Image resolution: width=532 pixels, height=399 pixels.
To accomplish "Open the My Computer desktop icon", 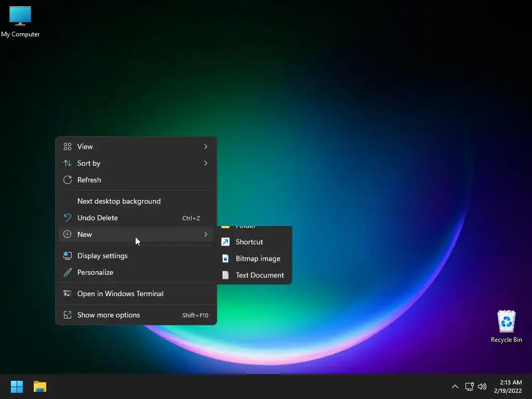I will coord(20,21).
